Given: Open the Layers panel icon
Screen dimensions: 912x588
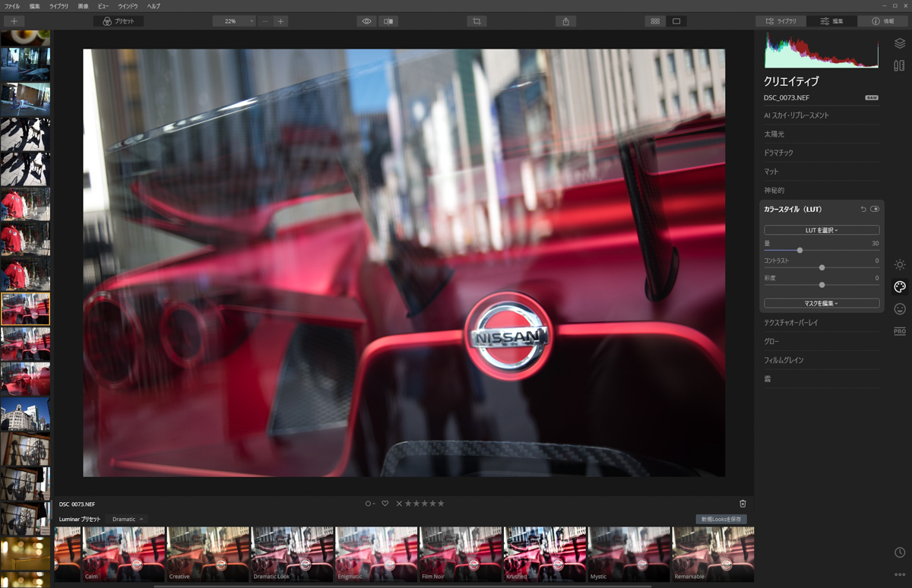Looking at the screenshot, I should (x=900, y=44).
